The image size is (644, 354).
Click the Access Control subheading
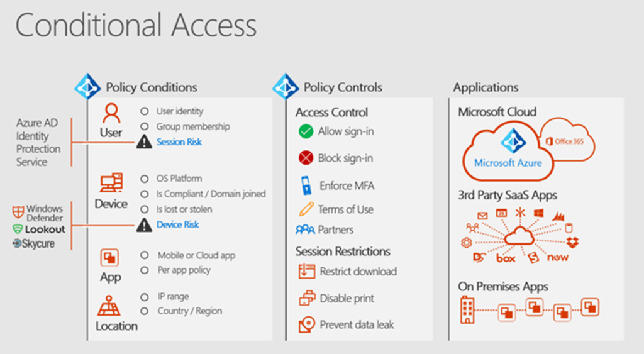coord(331,112)
